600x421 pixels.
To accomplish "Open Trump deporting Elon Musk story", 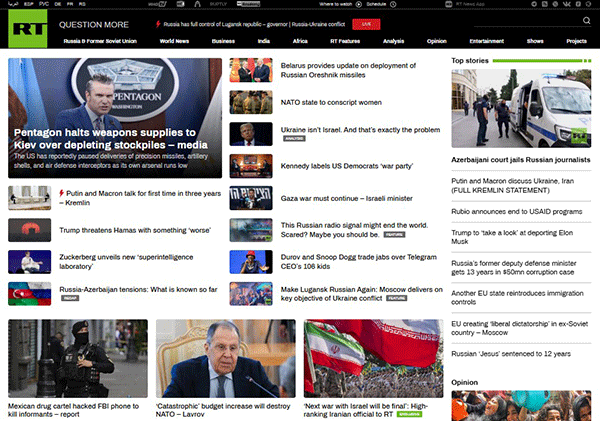I will coord(512,237).
